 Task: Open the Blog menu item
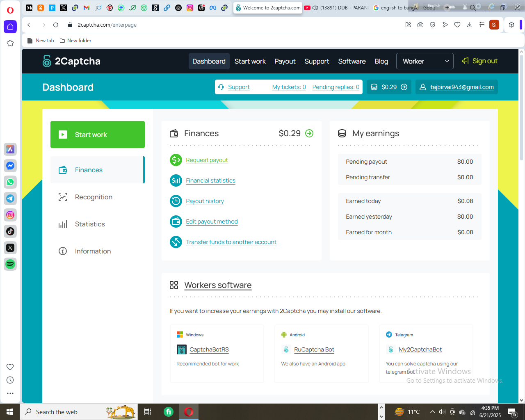tap(381, 61)
